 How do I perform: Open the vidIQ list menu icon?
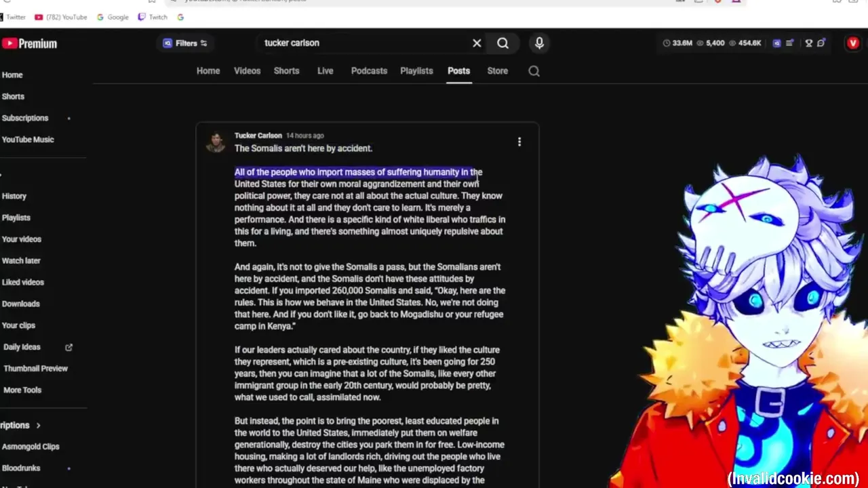(x=790, y=43)
